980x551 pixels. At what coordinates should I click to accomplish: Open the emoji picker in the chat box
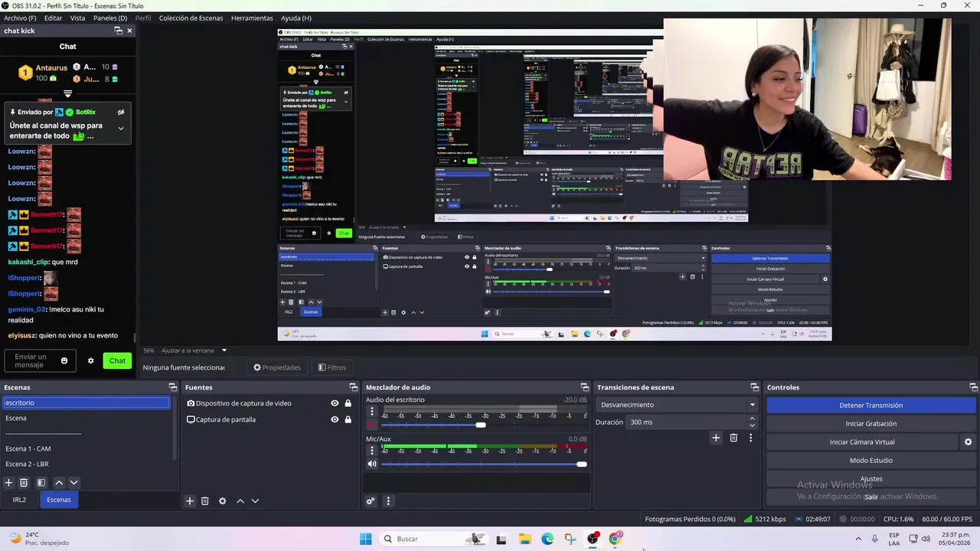click(x=64, y=360)
